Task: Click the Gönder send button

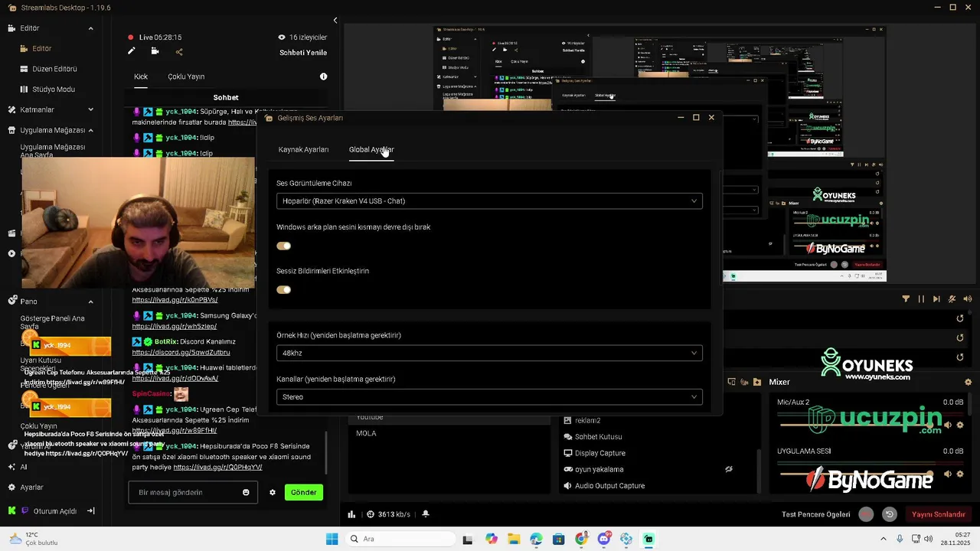Action: [x=303, y=492]
